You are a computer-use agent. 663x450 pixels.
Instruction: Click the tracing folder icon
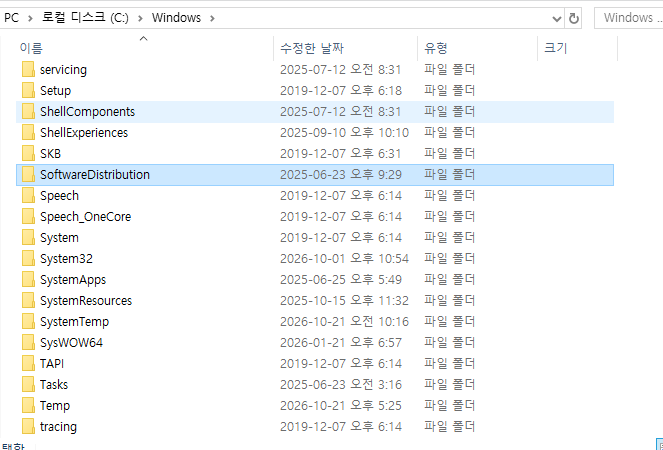28,427
